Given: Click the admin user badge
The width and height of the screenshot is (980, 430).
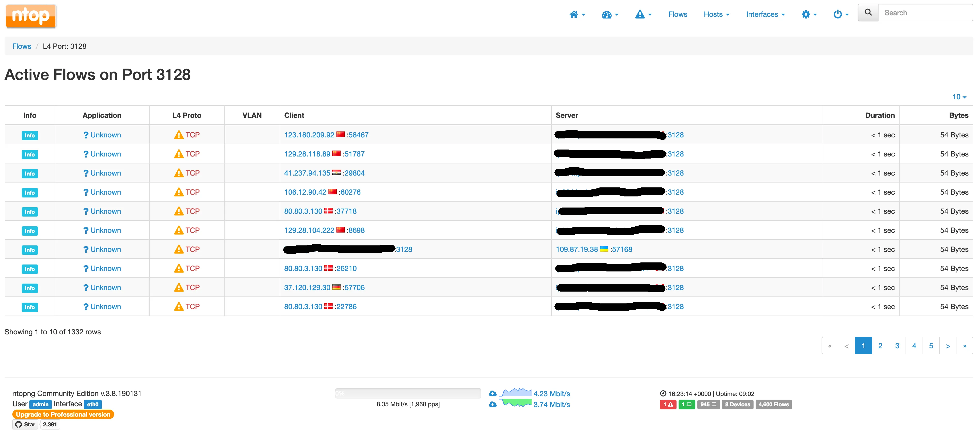Looking at the screenshot, I should [40, 404].
